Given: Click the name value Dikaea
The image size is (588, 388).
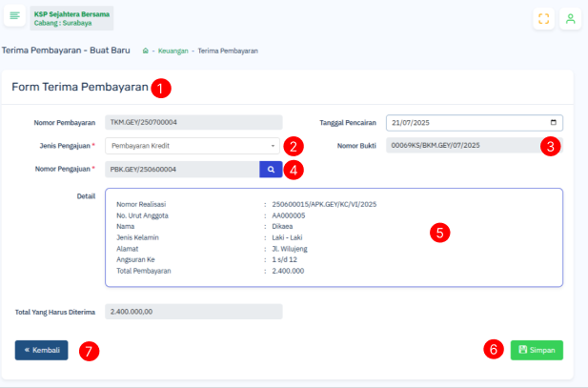Looking at the screenshot, I should tap(282, 226).
